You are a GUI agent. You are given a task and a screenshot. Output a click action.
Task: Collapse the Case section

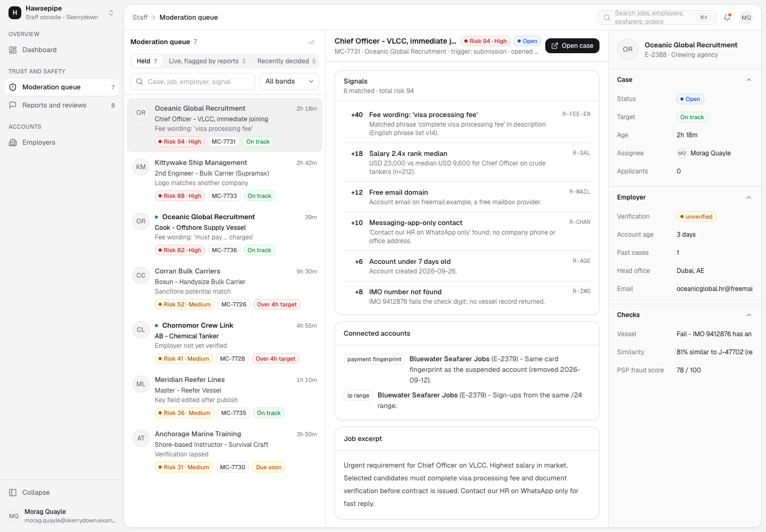coord(749,80)
